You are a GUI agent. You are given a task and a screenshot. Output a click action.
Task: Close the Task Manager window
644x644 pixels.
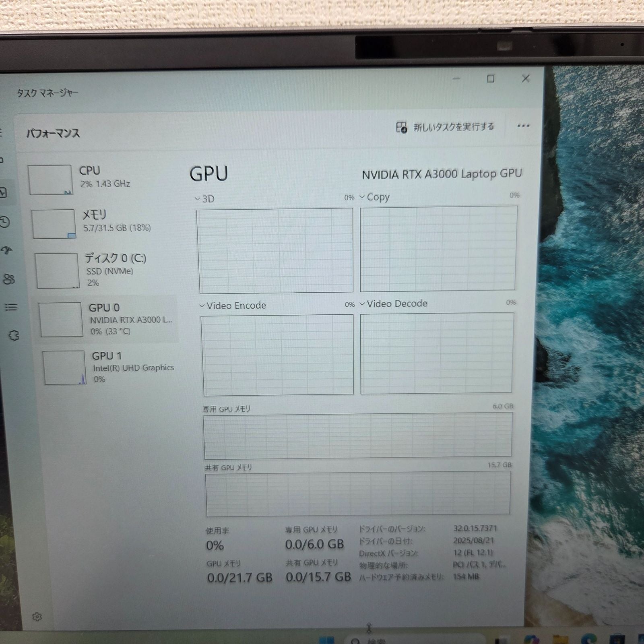point(526,78)
